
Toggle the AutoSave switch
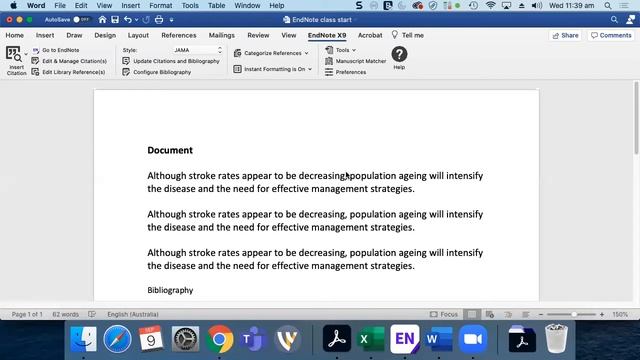pos(81,20)
